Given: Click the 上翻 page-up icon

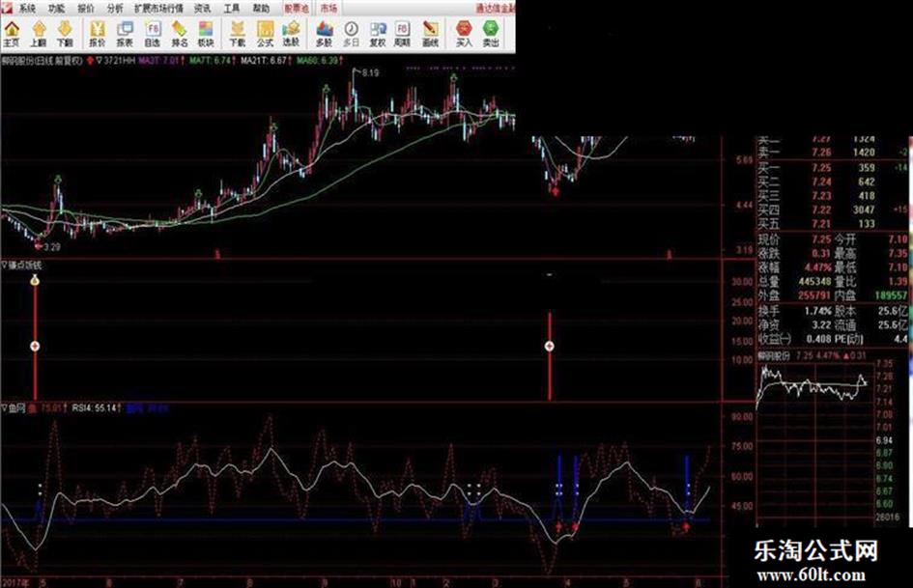Looking at the screenshot, I should point(39,34).
